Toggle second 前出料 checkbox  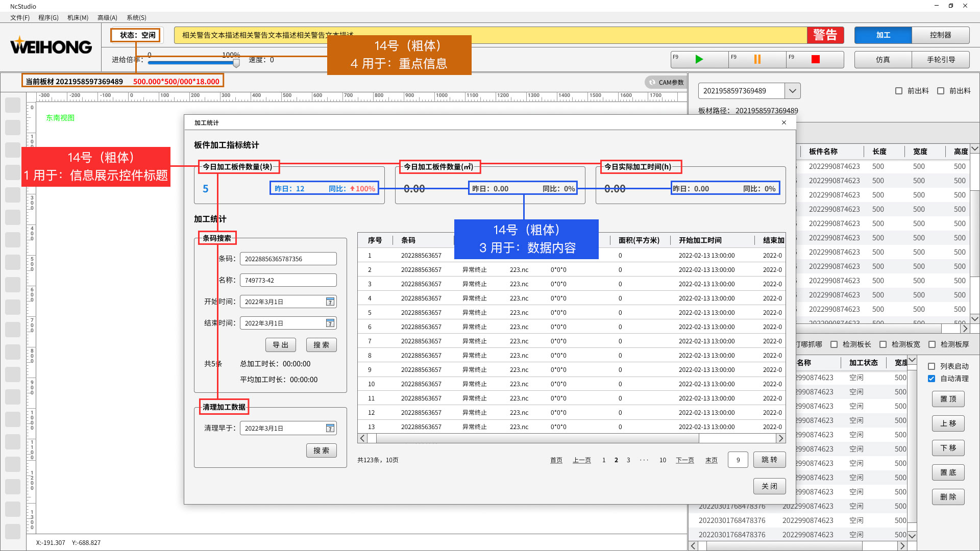tap(941, 91)
